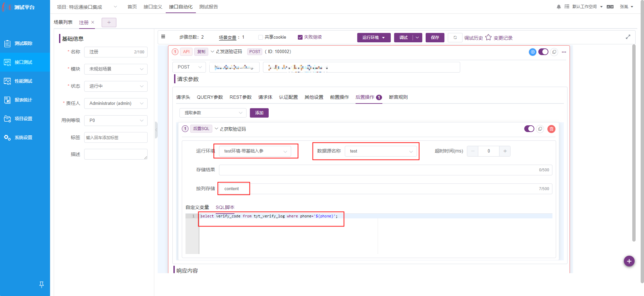Switch to 请求体 tab
Viewport: 644px width, 296px height.
click(x=265, y=97)
